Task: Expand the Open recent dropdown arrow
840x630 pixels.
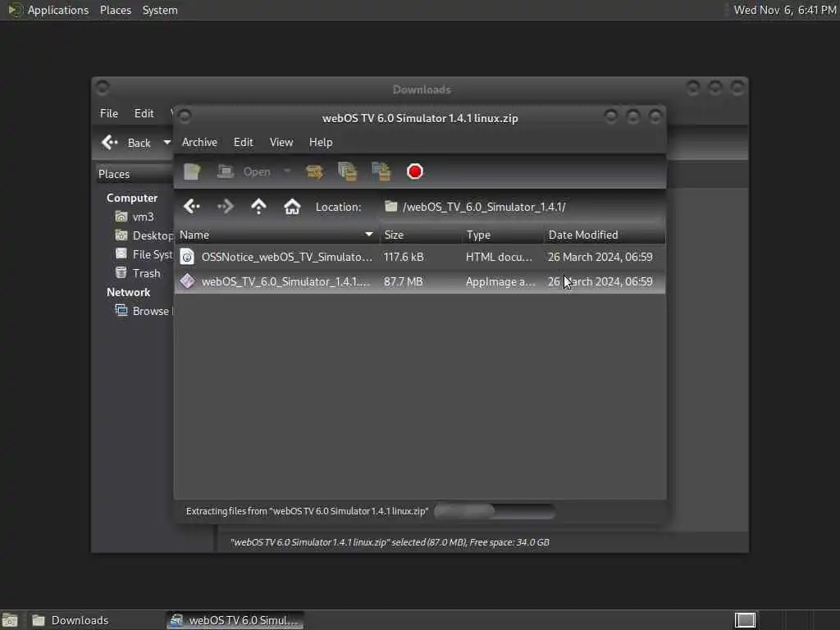Action: pyautogui.click(x=287, y=171)
